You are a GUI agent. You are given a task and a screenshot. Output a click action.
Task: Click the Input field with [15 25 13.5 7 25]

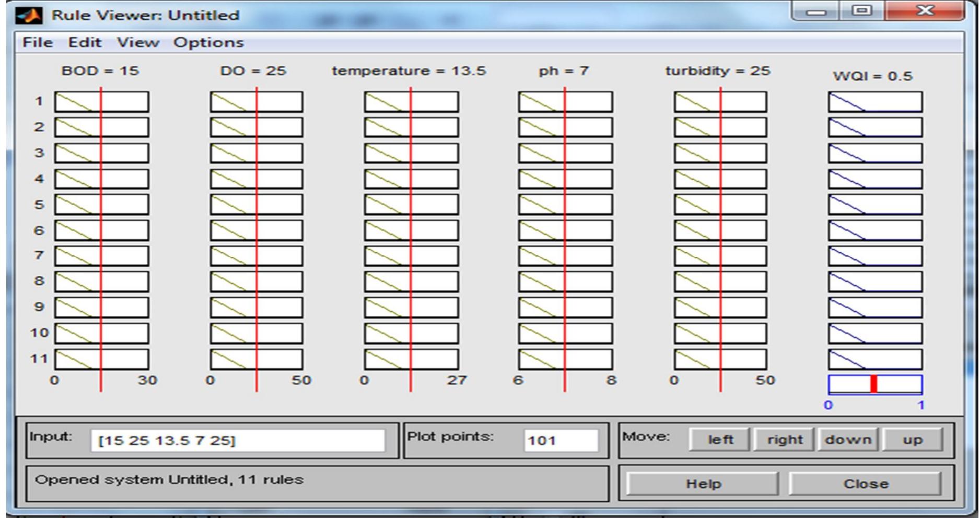coord(238,441)
